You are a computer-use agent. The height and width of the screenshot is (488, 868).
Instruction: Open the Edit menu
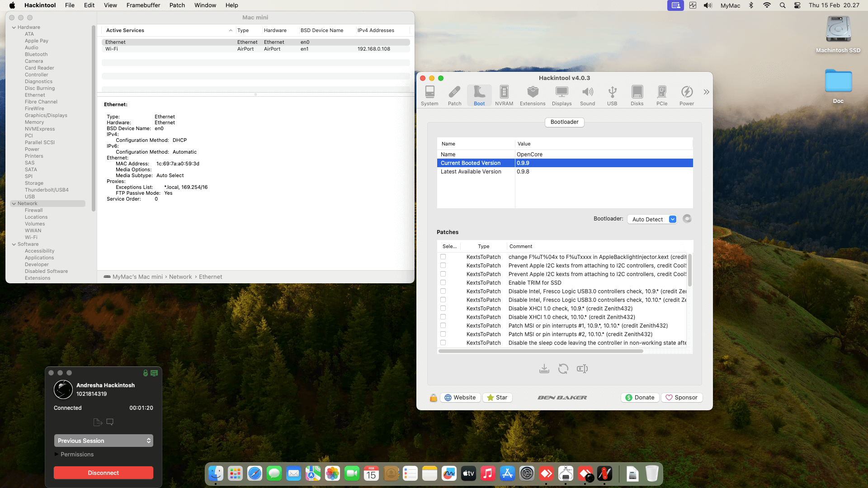click(89, 5)
